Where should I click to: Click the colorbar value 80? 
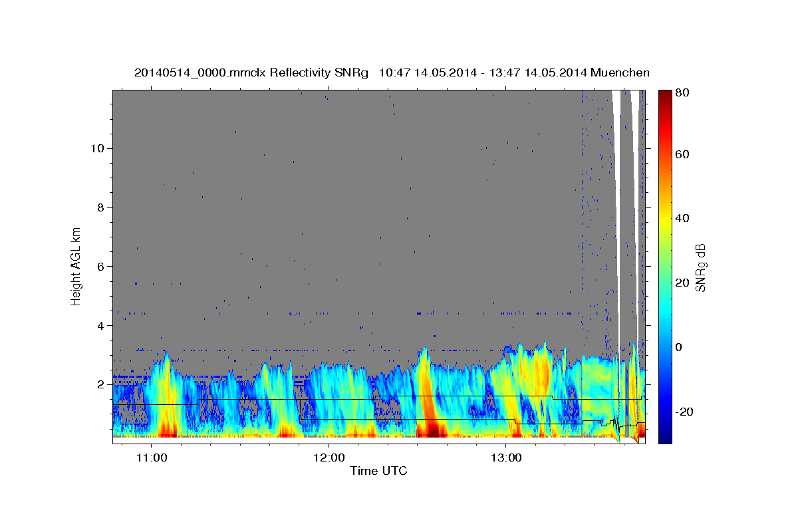[x=682, y=93]
